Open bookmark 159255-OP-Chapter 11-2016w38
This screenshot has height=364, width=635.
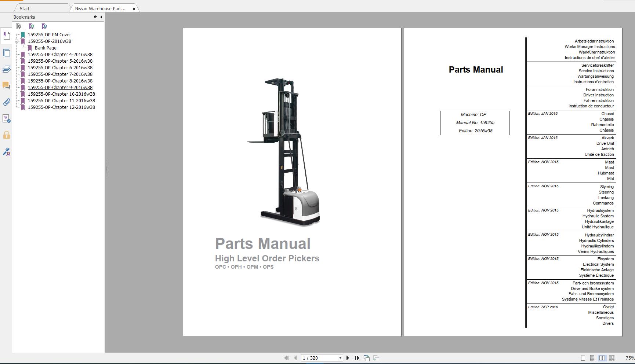click(61, 101)
